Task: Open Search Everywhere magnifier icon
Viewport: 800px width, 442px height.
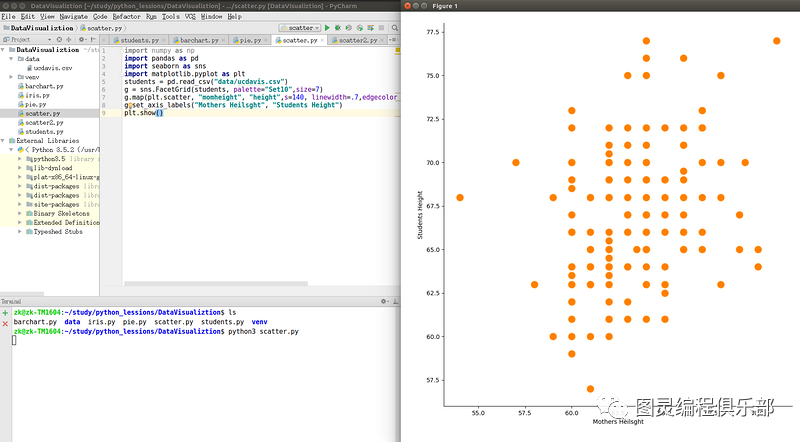Action: point(394,28)
